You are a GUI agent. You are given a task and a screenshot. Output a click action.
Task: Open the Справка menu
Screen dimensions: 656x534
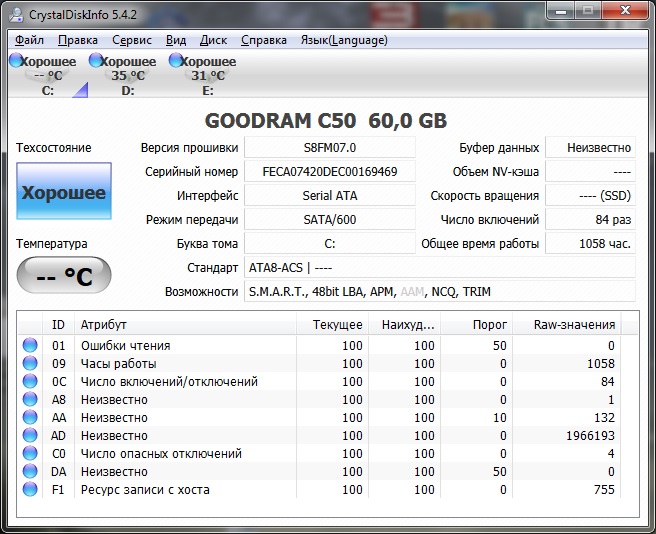click(x=264, y=40)
